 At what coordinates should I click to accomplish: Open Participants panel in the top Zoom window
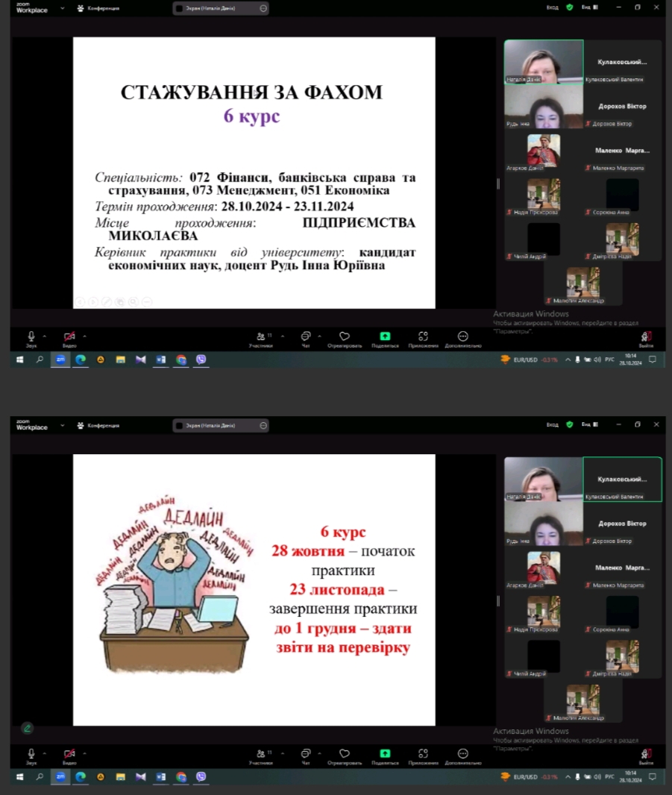pyautogui.click(x=260, y=337)
